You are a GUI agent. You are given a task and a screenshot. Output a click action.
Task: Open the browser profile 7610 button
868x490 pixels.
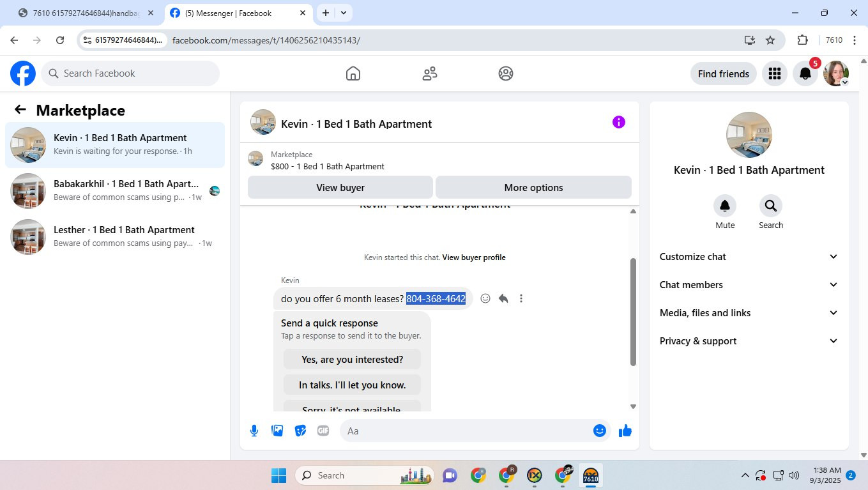(x=834, y=40)
